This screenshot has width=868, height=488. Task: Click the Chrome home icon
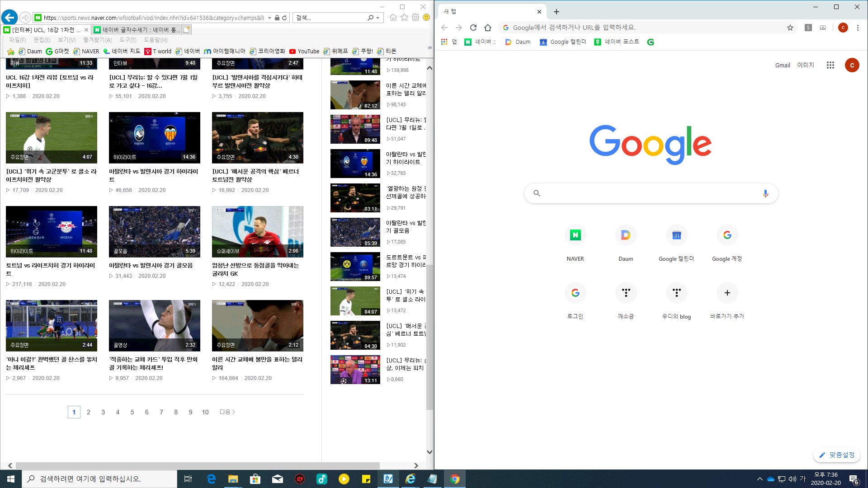(487, 28)
